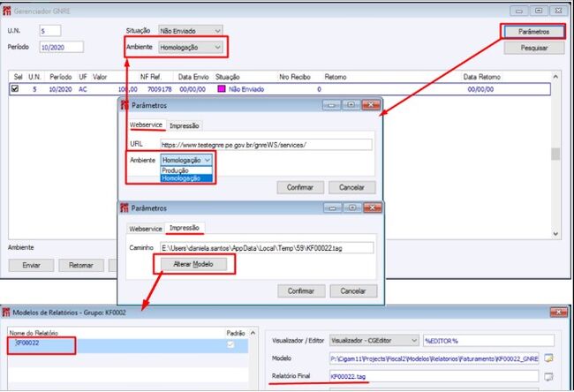Viewport: 574px width, 392px height.
Task: Click the %EDITOR% field
Action: click(488, 341)
